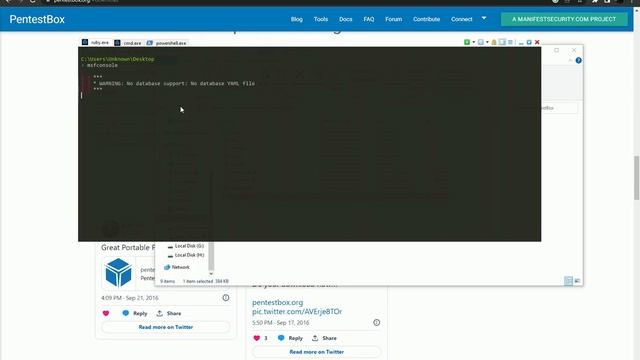Click the maximize icon in the console toolbar
This screenshot has width=640, height=360.
pyautogui.click(x=529, y=42)
